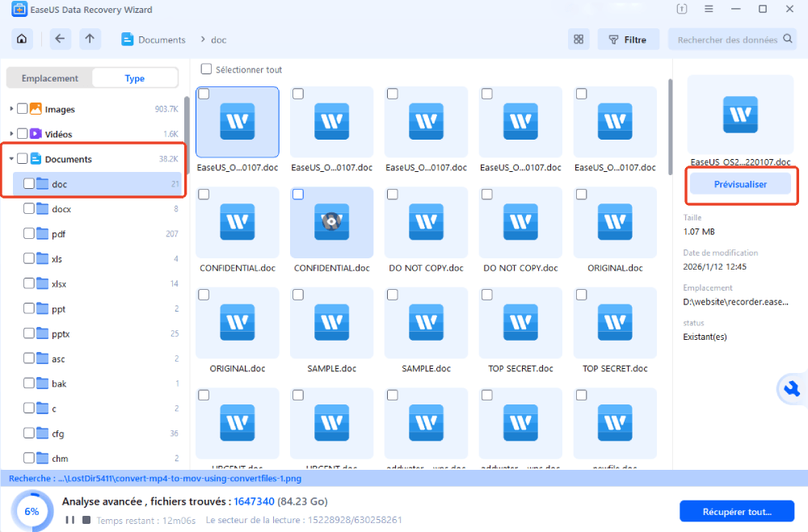
Task: Go up one level with up arrow
Action: pyautogui.click(x=90, y=39)
